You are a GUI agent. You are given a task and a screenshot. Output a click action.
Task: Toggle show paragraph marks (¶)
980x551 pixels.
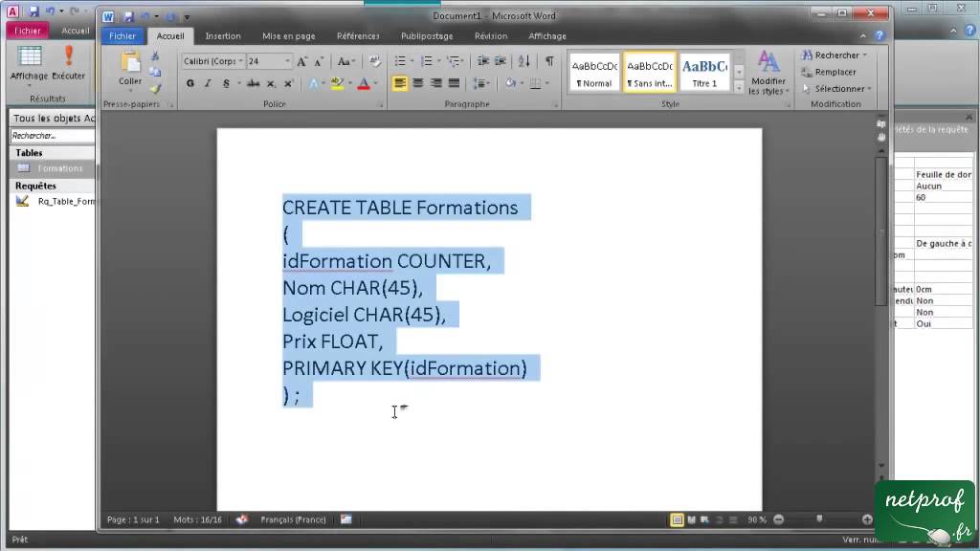pyautogui.click(x=549, y=60)
